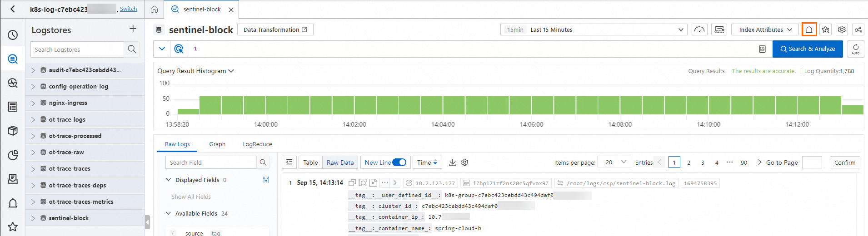Screen dimensions: 868x236
Task: Open the clock icon in left sidebar
Action: 13,35
